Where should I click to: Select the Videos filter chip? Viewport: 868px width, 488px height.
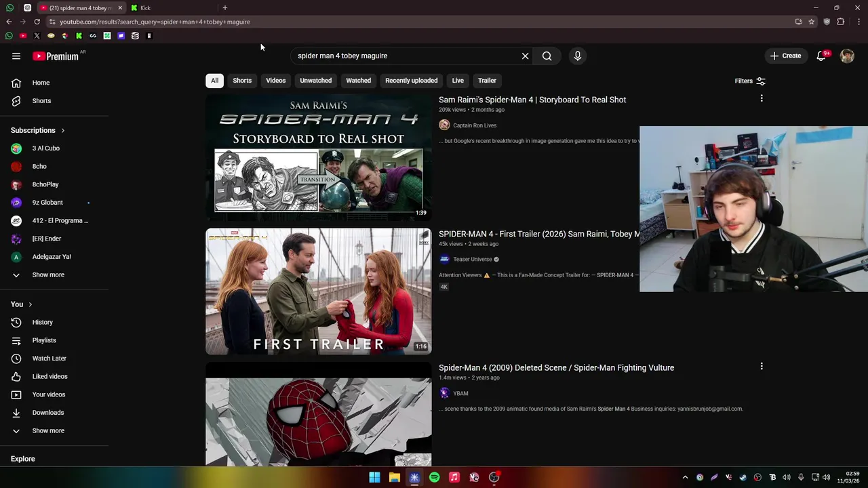point(276,81)
